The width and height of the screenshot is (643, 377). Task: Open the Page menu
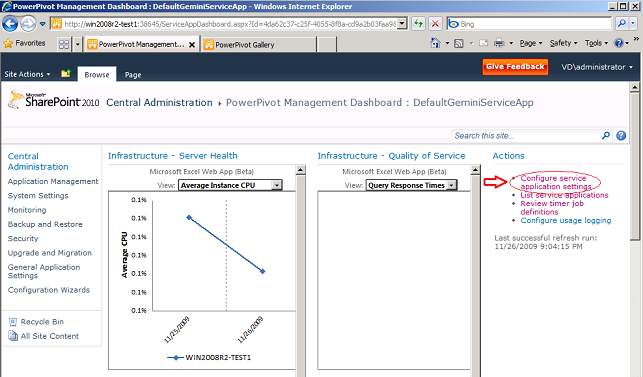pos(531,43)
